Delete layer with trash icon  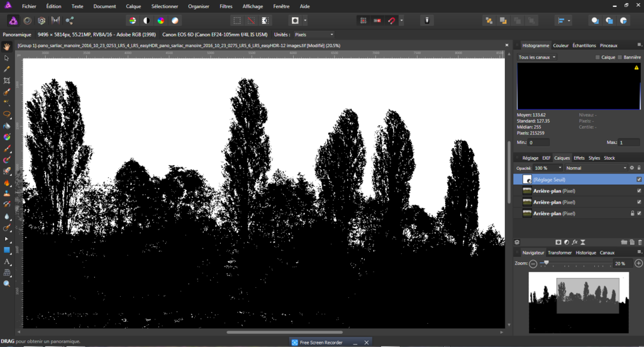640,242
